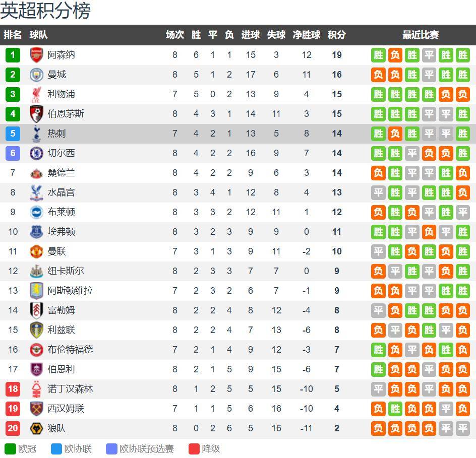Viewport: 476px width, 458px height.
Task: Click the Manchester City crest icon
Action: pos(36,75)
